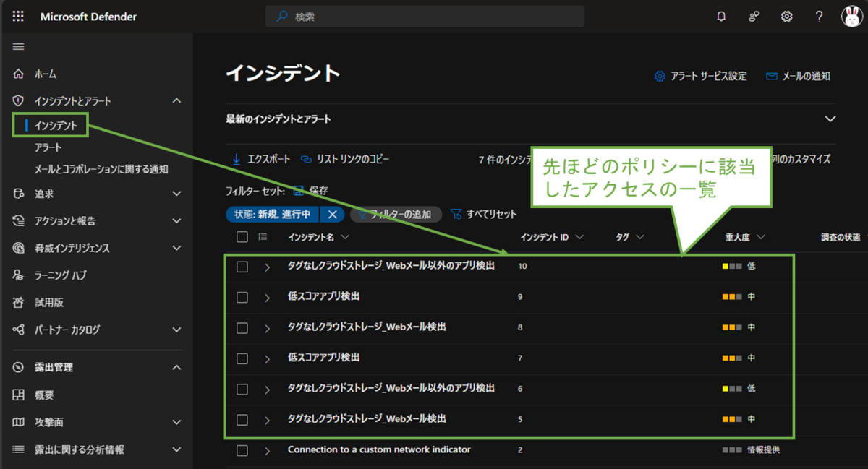Viewport: 868px width, 469px height.
Task: Click the リスト リンクのコピー link icon
Action: coord(305,159)
